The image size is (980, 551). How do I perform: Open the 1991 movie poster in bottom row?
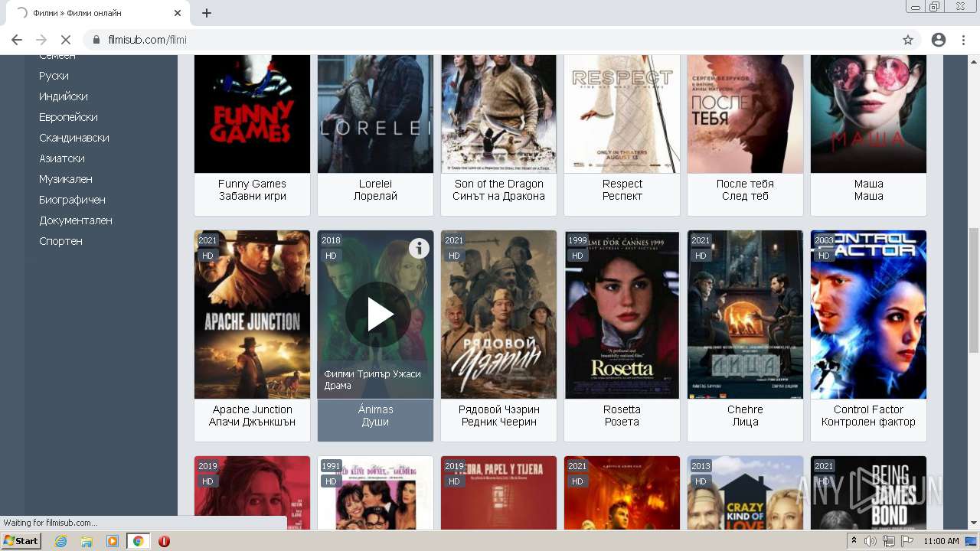pyautogui.click(x=375, y=493)
